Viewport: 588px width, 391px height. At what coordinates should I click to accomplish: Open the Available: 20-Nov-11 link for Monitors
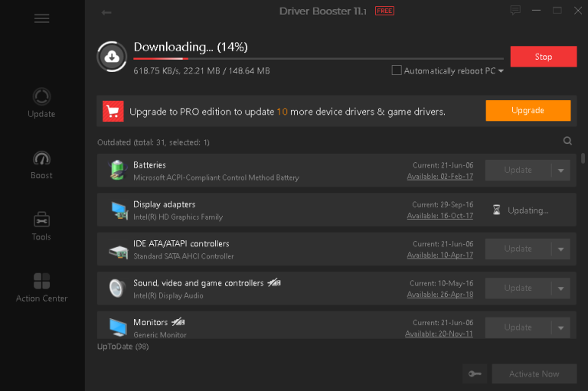coord(439,334)
